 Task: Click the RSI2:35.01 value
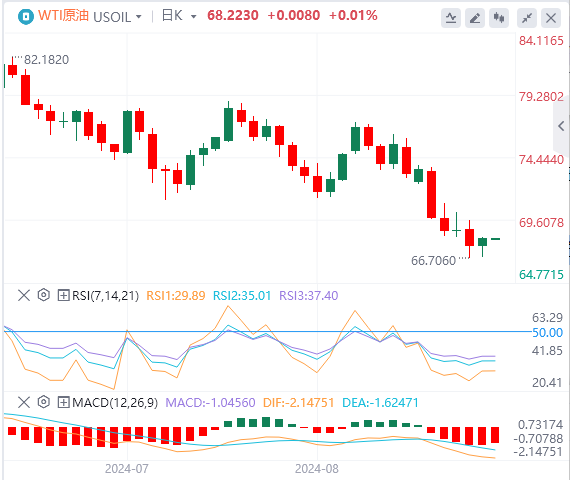[242, 296]
